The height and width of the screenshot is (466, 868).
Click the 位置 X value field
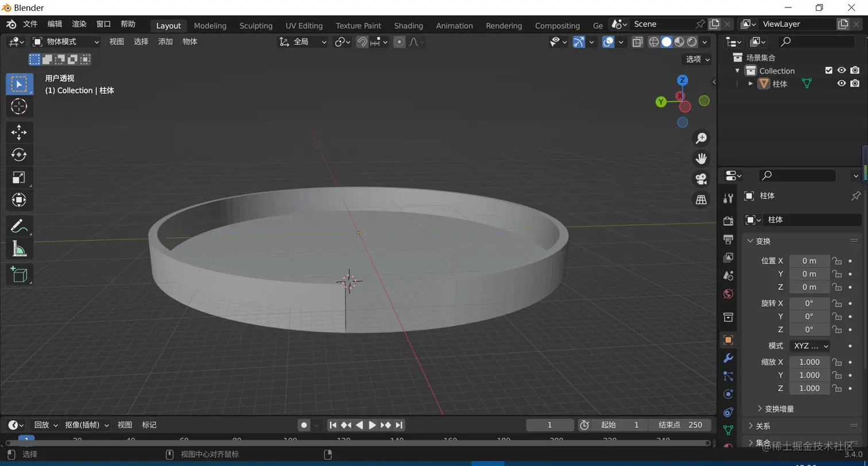pyautogui.click(x=809, y=261)
